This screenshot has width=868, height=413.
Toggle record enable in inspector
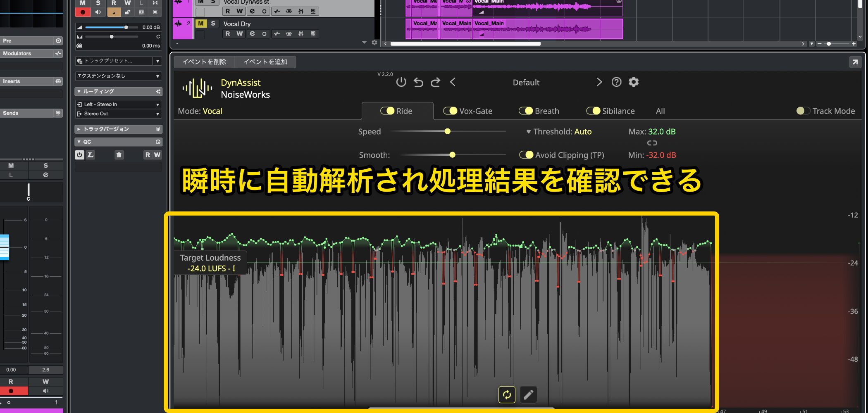tap(83, 12)
